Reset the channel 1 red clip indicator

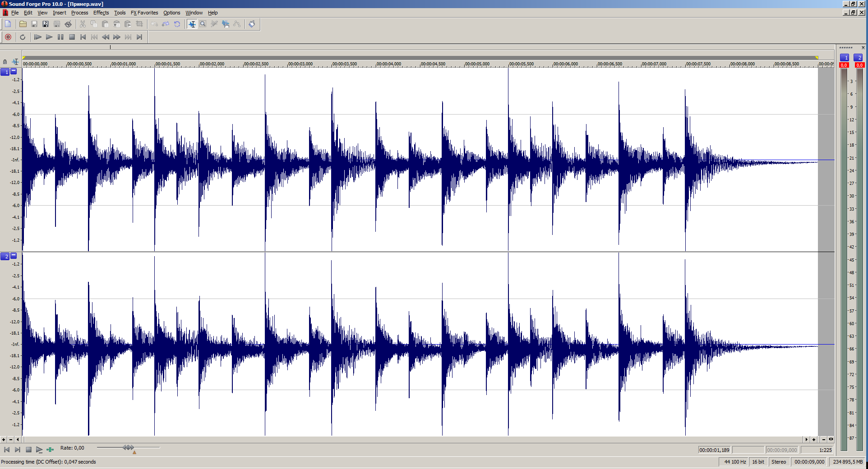[x=844, y=65]
